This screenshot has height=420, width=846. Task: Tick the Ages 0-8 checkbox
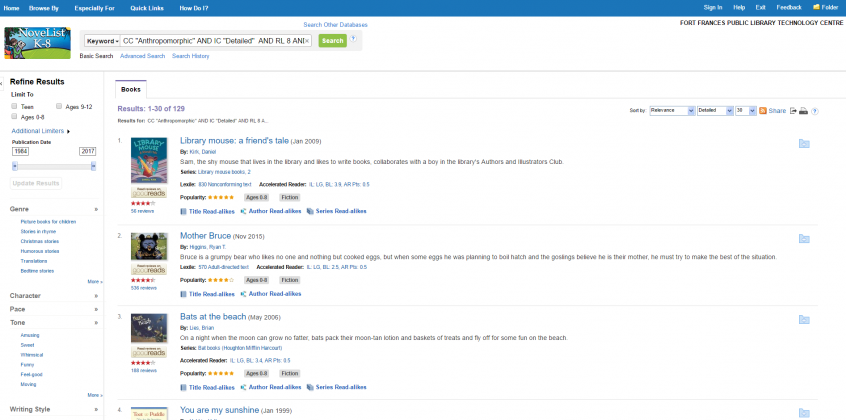(x=15, y=117)
